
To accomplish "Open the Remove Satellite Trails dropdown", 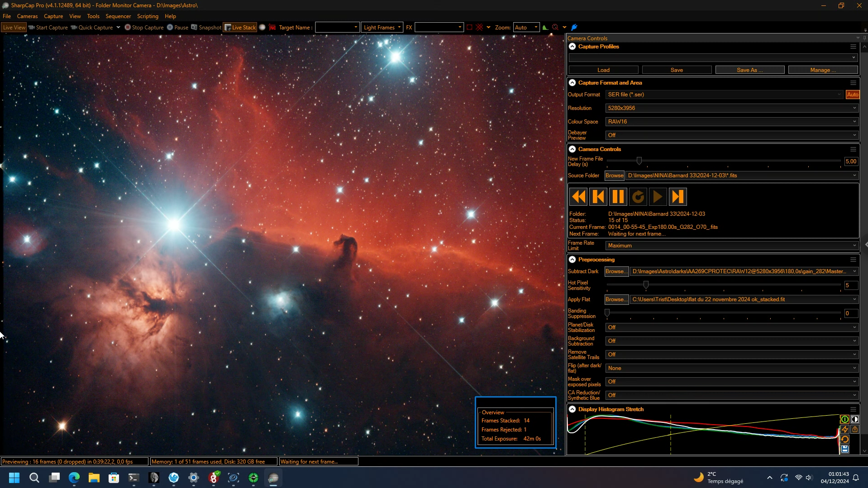I will point(731,355).
